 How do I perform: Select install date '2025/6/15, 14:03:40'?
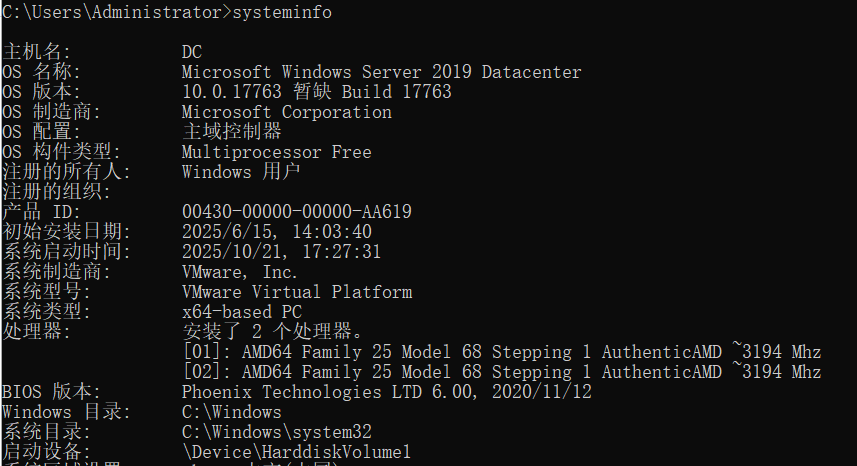[277, 232]
